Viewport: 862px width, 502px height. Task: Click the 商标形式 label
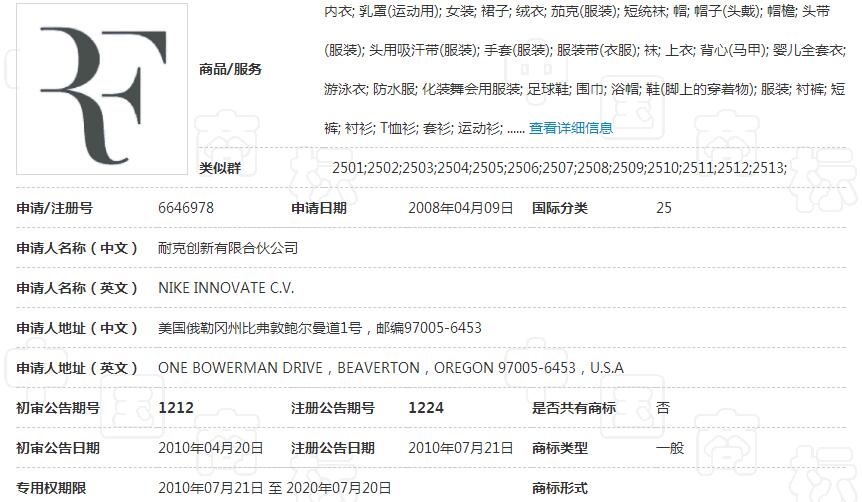click(x=560, y=488)
